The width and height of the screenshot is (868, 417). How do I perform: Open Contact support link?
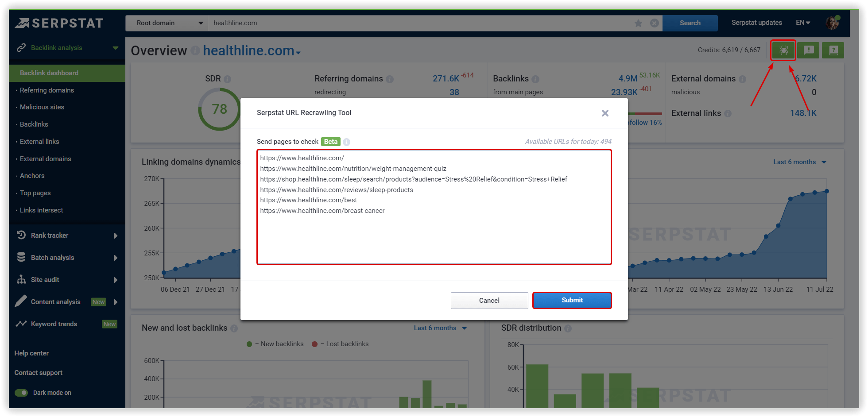[x=39, y=373]
